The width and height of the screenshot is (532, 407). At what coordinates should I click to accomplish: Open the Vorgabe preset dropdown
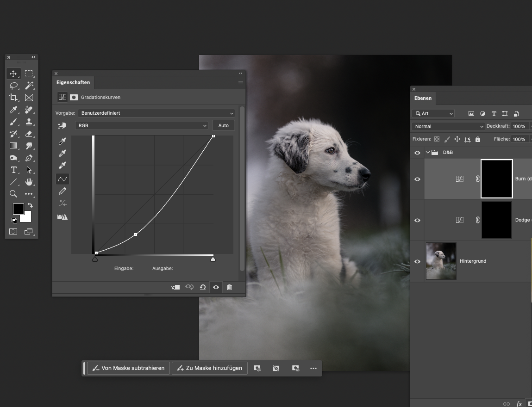[156, 113]
